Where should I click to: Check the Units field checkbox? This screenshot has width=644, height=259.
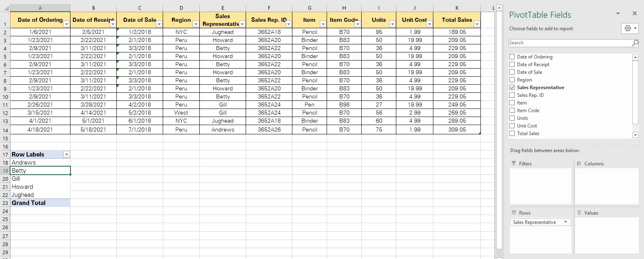[512, 118]
